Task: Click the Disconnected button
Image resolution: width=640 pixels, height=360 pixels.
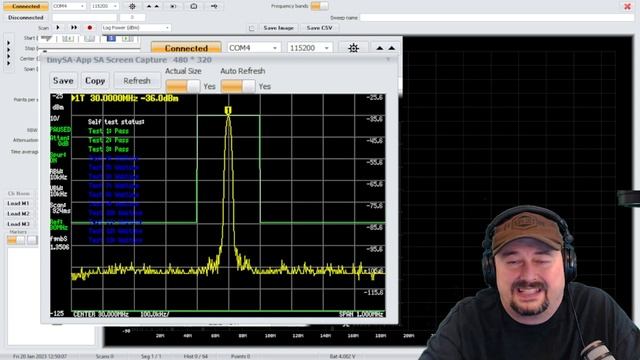Action: pyautogui.click(x=26, y=18)
